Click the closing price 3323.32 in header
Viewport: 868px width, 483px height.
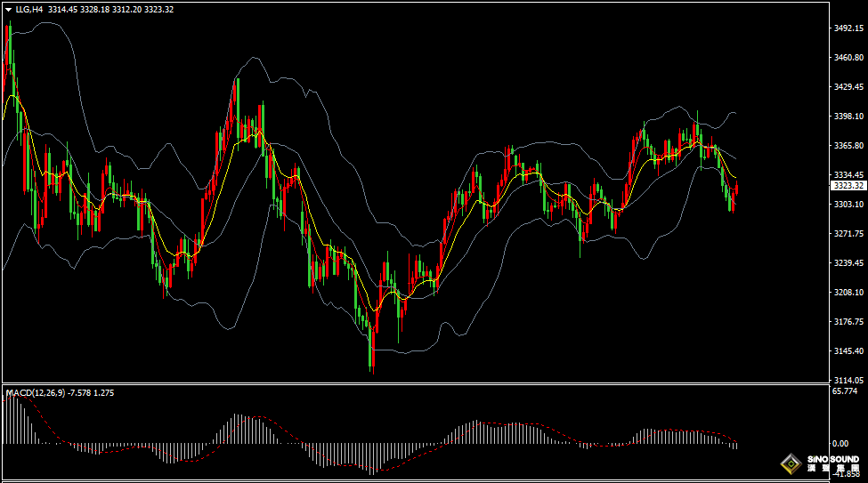click(x=158, y=10)
